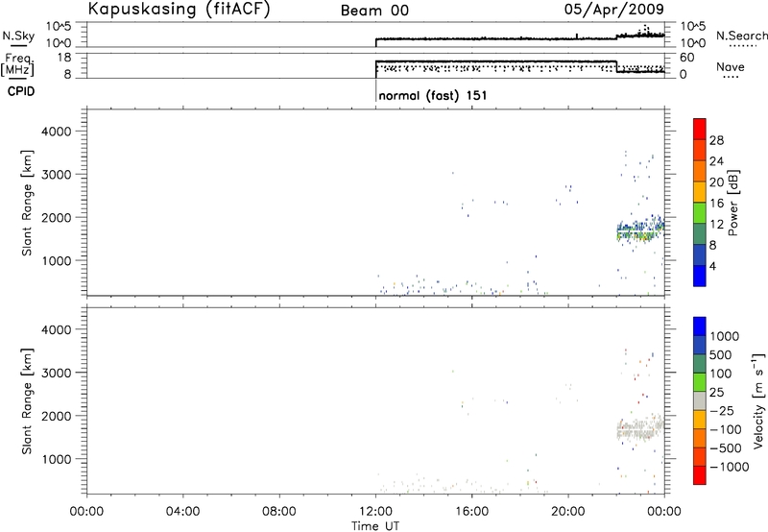Image resolution: width=768 pixels, height=532 pixels.
Task: Click the Power [dB] colorbar title
Action: [x=732, y=203]
